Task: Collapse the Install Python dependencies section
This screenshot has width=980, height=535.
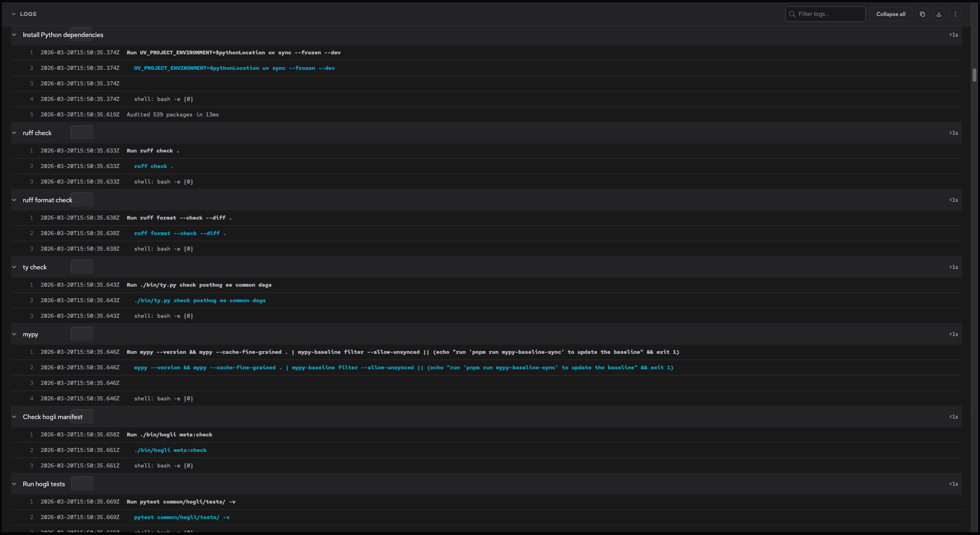Action: point(14,35)
